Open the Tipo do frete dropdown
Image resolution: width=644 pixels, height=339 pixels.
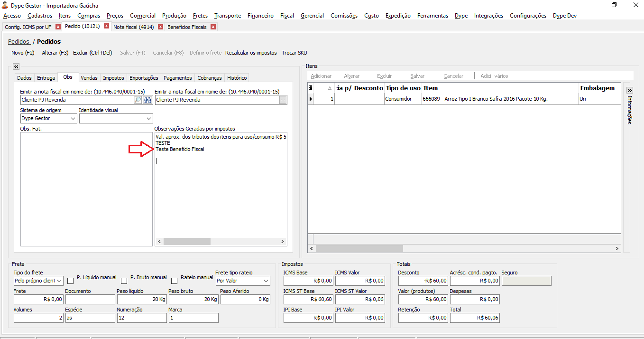coord(59,281)
